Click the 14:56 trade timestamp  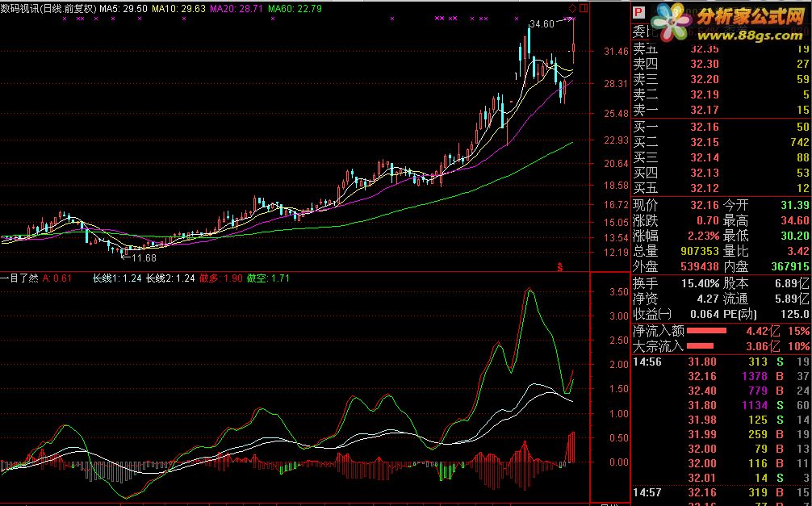pyautogui.click(x=647, y=362)
